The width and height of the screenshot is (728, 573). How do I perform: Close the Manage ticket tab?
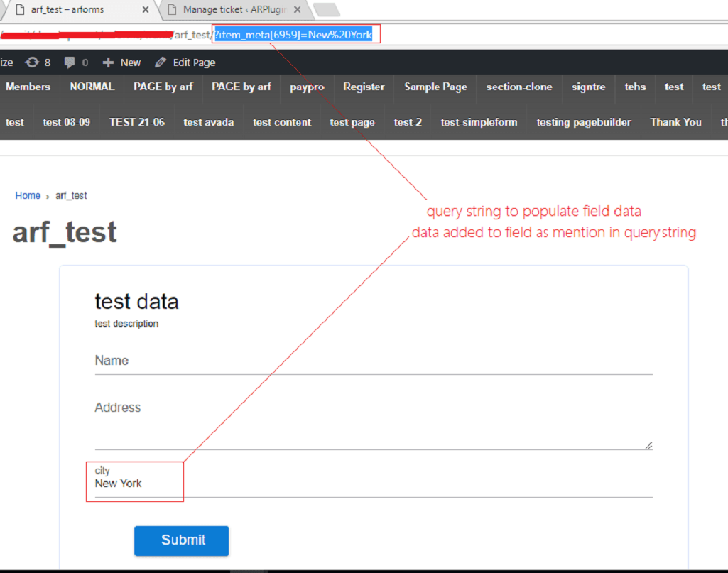pos(298,10)
